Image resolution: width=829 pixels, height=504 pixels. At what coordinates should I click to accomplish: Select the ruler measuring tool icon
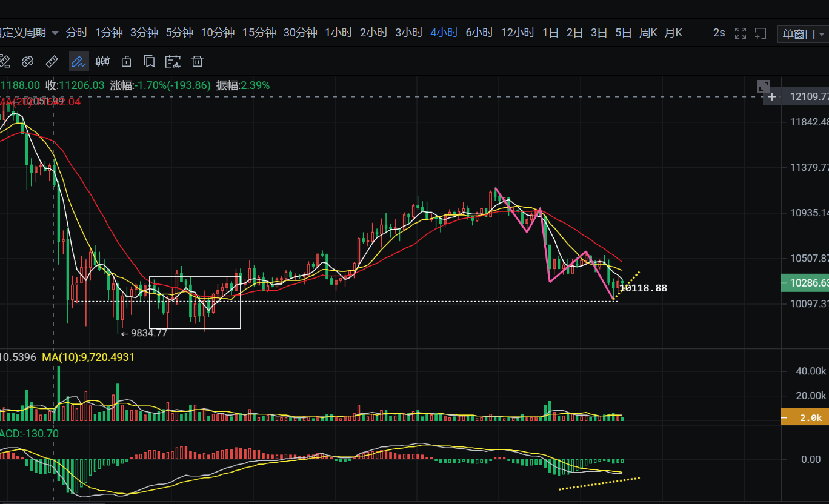pyautogui.click(x=52, y=61)
